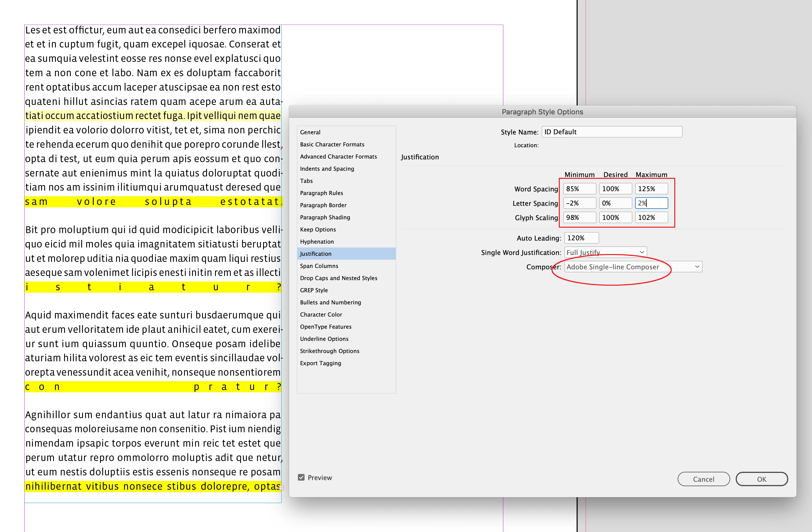Go to Indents and Spacing section
Viewport: 812px width, 532px height.
tap(327, 168)
